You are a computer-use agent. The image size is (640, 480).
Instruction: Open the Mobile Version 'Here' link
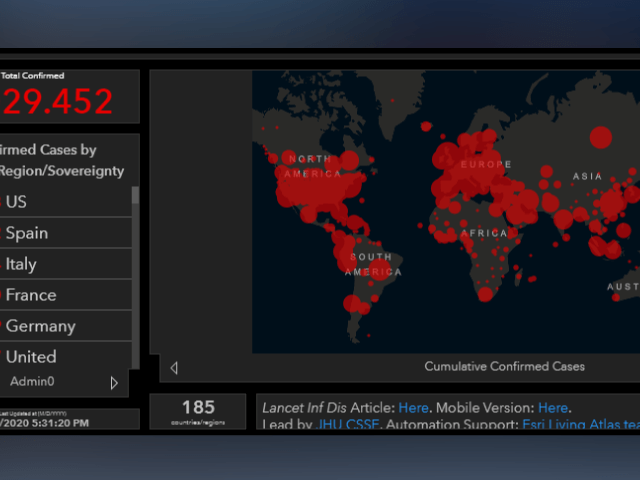pyautogui.click(x=552, y=408)
